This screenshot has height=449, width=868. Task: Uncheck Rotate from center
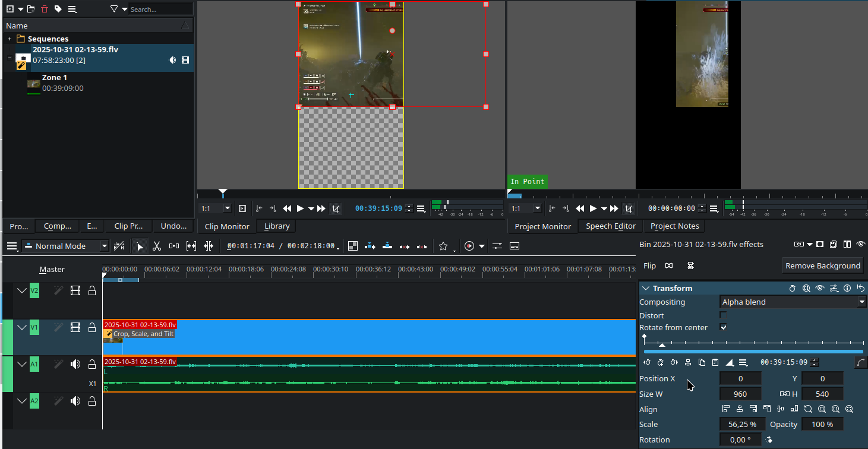pos(723,327)
